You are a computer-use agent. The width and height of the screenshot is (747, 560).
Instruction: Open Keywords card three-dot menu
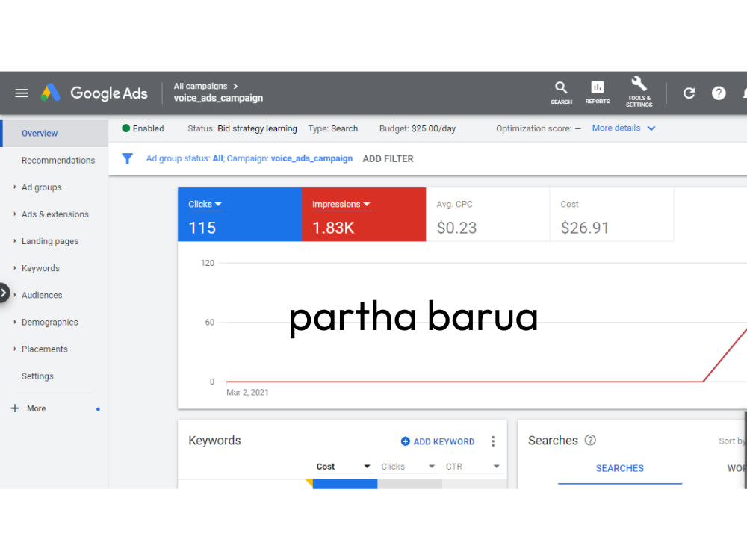coord(493,441)
